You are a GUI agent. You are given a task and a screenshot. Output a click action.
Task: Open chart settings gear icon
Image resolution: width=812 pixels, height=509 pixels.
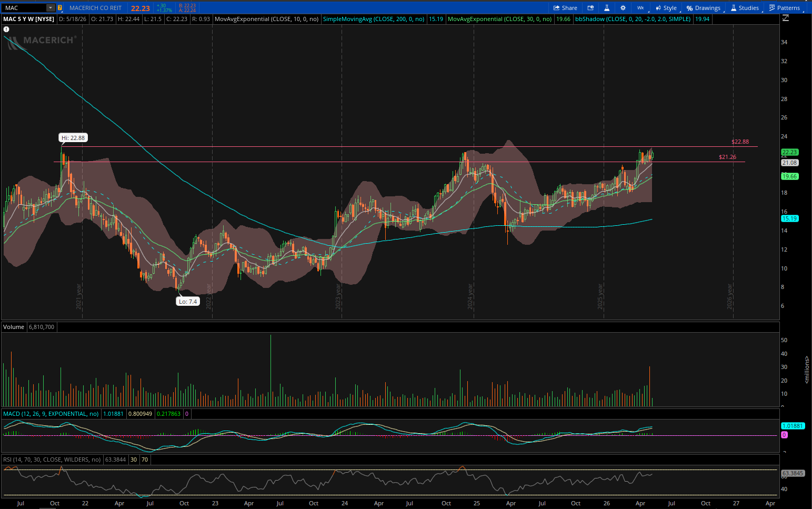click(x=623, y=8)
